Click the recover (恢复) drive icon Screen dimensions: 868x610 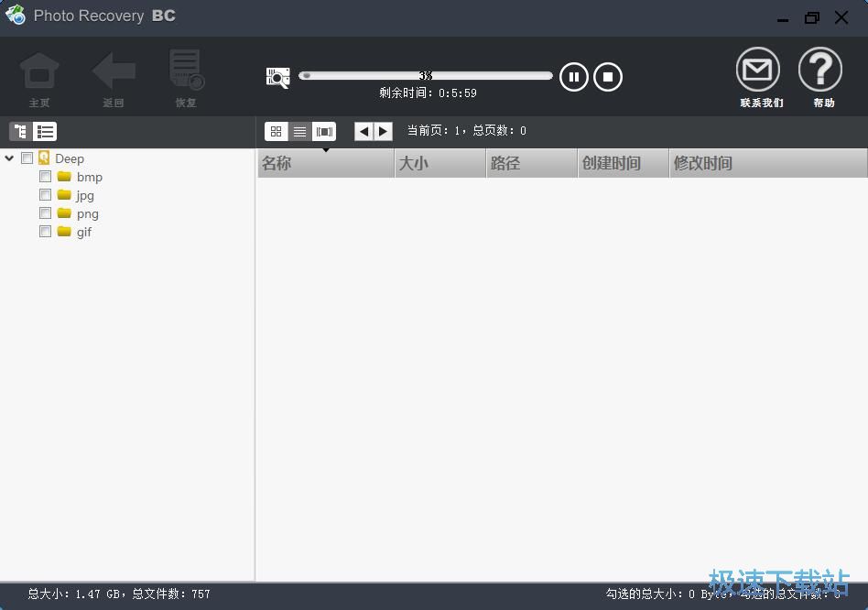coord(187,70)
